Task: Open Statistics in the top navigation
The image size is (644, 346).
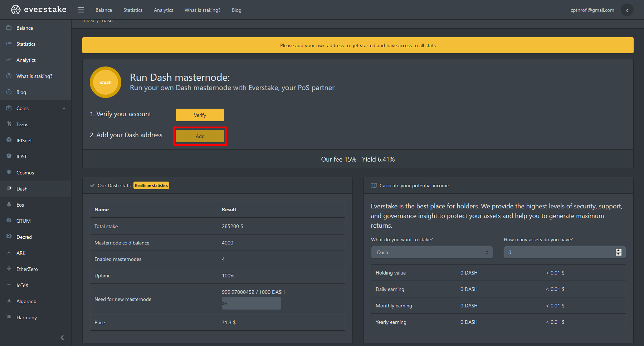Action: pos(133,10)
